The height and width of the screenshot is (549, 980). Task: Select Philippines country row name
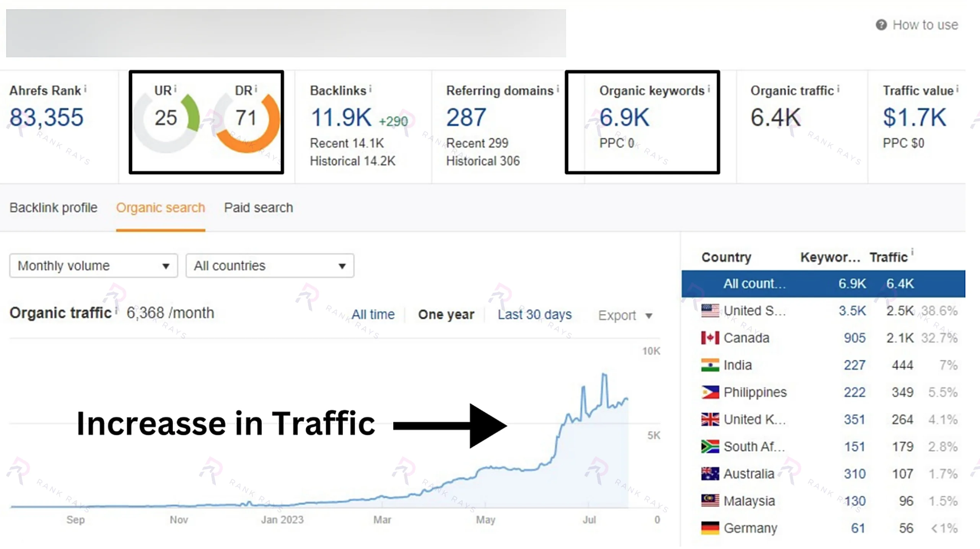[755, 392]
